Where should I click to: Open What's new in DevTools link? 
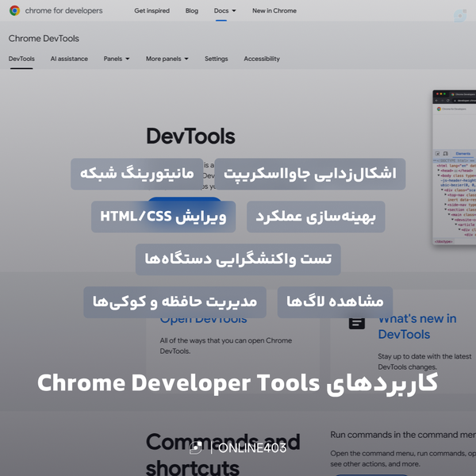(417, 327)
